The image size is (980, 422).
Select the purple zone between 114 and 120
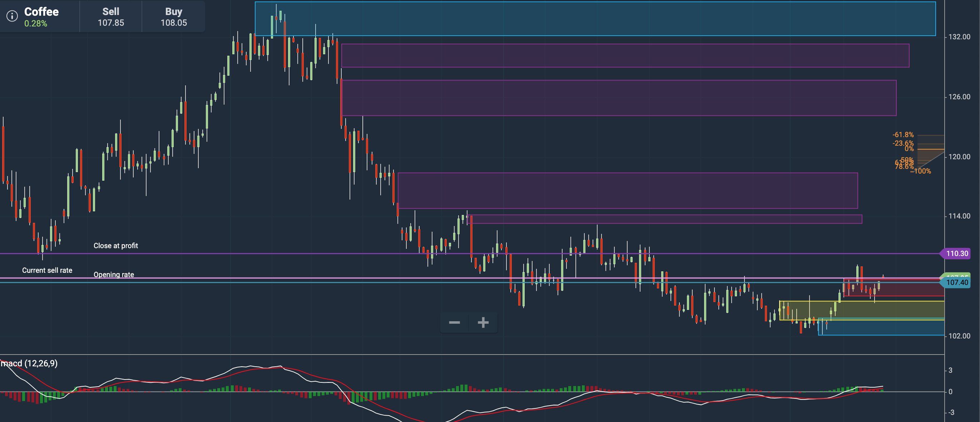tap(628, 190)
